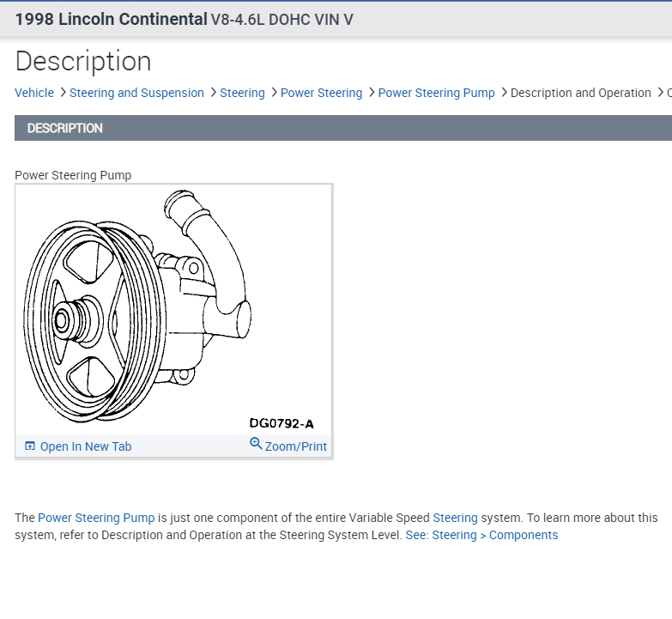Click the Open In New Tab text link
Screen dimensions: 672x619
point(86,446)
